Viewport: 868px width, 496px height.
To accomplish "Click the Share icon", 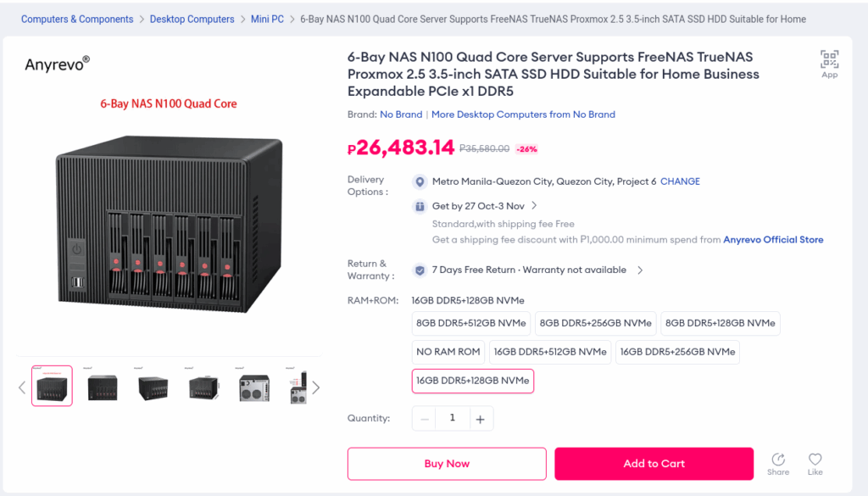I will [777, 460].
